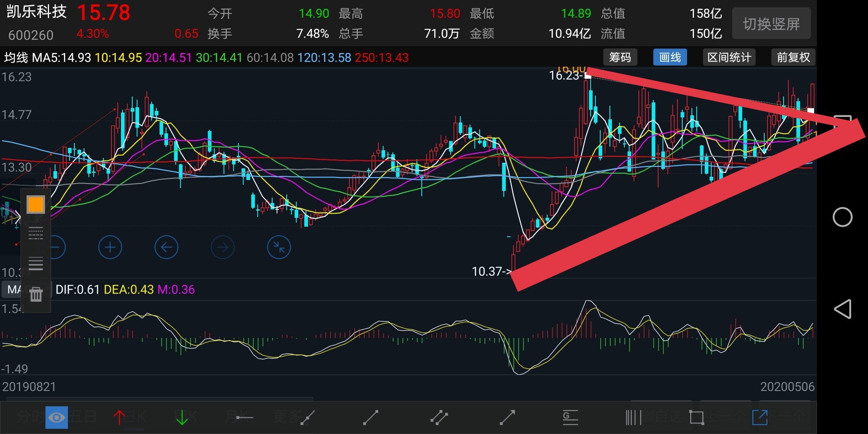Tap the 250:13.43 moving average label
Viewport: 868px width, 434px height.
coord(382,57)
